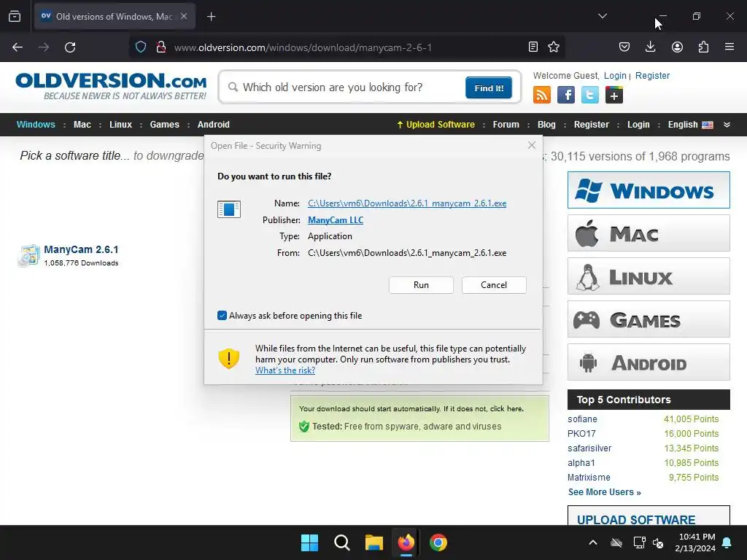Bookmark this page with the star icon
The image size is (747, 560).
tap(554, 47)
